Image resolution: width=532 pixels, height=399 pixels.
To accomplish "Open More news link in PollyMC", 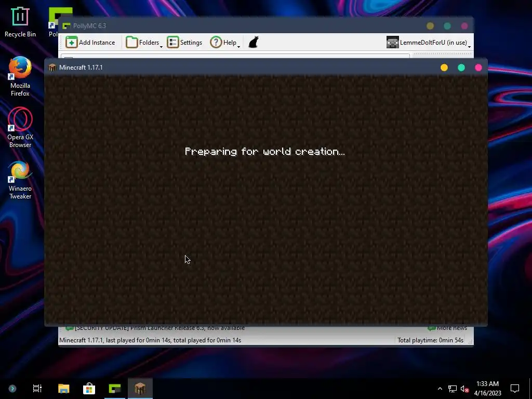I will click(447, 328).
